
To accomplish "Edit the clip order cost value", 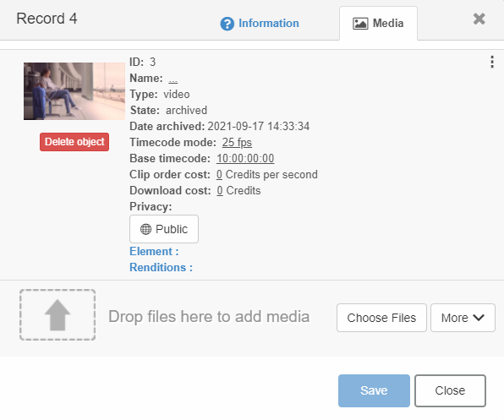I will click(219, 174).
